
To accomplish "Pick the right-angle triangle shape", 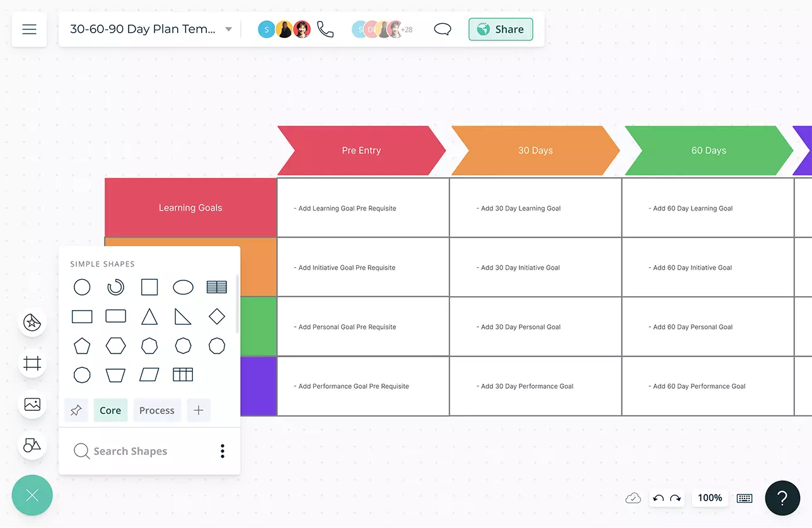I will (183, 316).
